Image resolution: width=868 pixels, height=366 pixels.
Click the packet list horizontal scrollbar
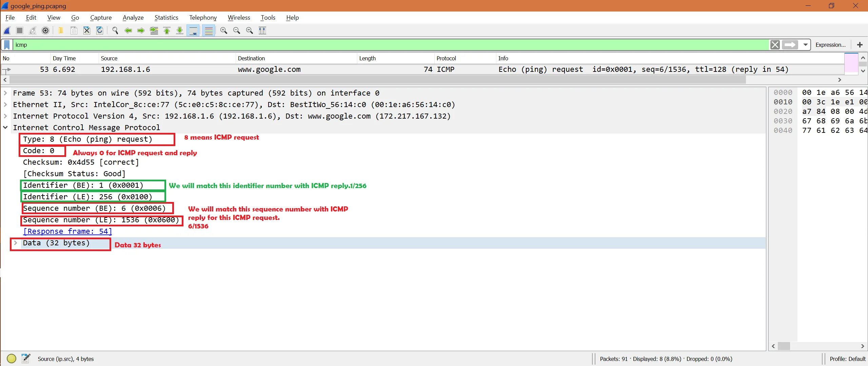(373, 80)
